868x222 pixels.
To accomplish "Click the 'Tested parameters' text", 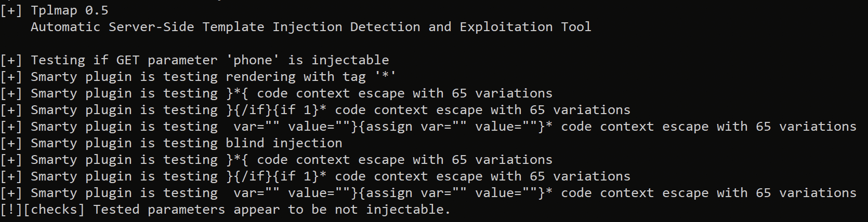I will (159, 210).
